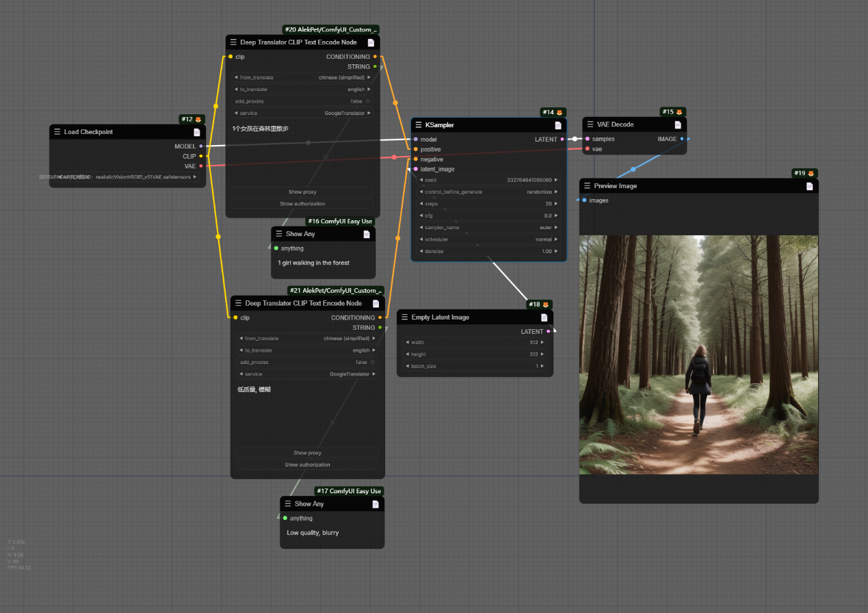Click the document icon on Preview Image node
The image size is (868, 613).
point(809,186)
